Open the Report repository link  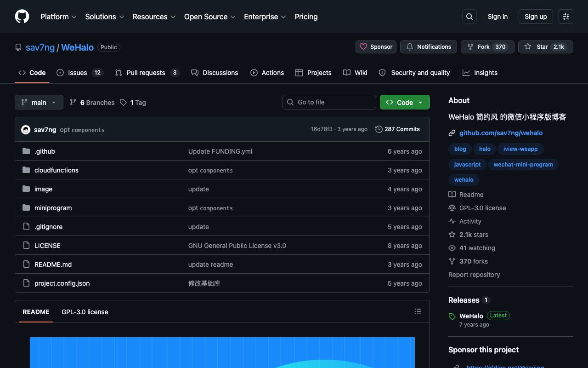[474, 275]
